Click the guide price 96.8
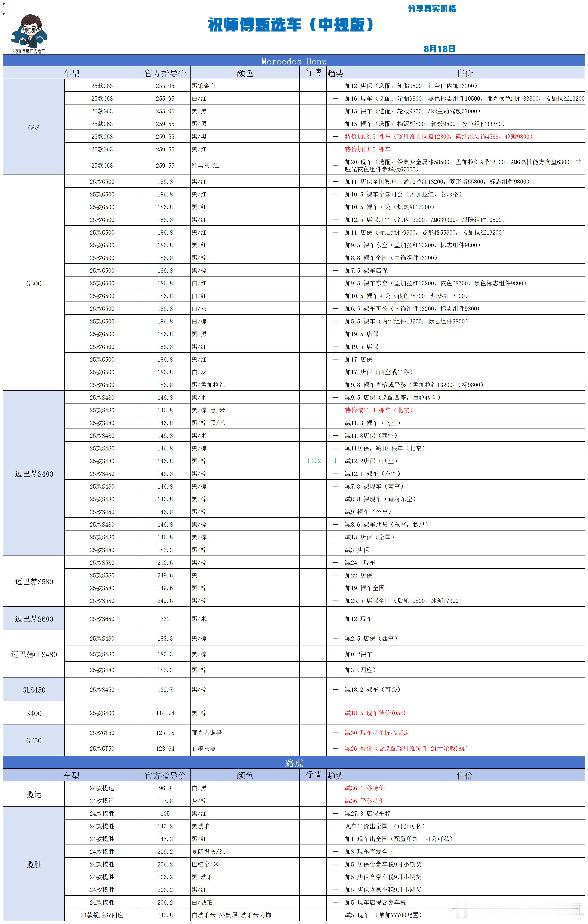588x924 pixels. [x=165, y=788]
